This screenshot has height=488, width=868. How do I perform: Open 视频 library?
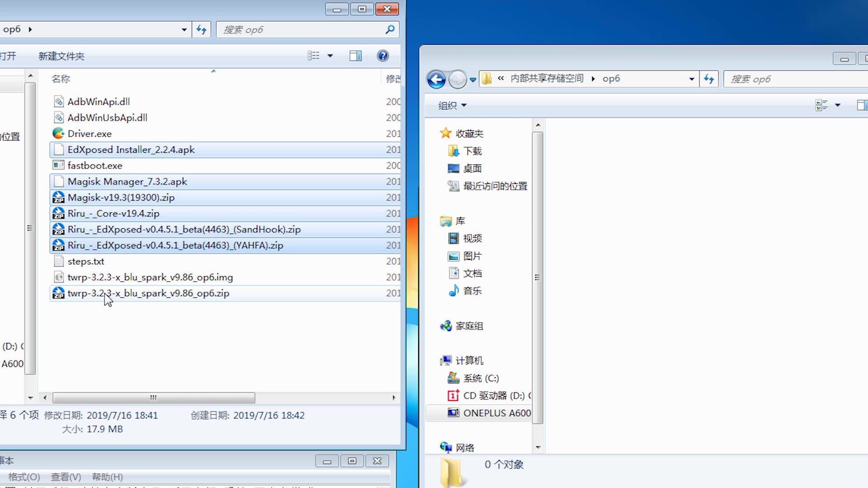(x=472, y=238)
